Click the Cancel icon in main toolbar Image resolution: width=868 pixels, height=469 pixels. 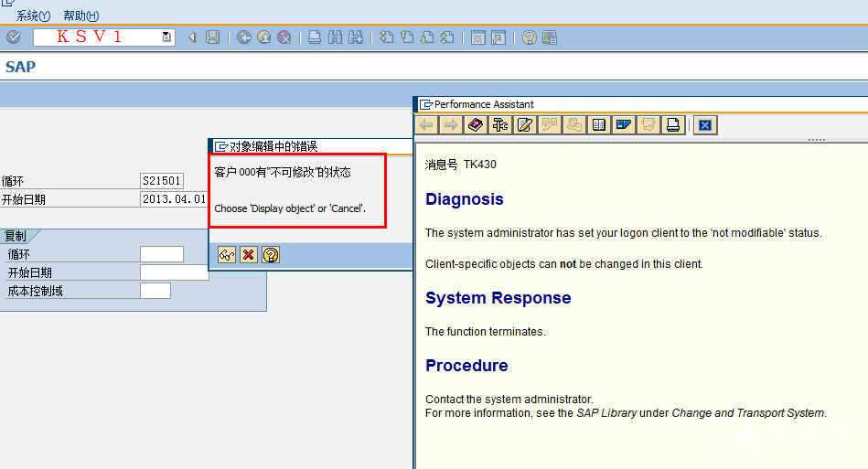coord(284,37)
